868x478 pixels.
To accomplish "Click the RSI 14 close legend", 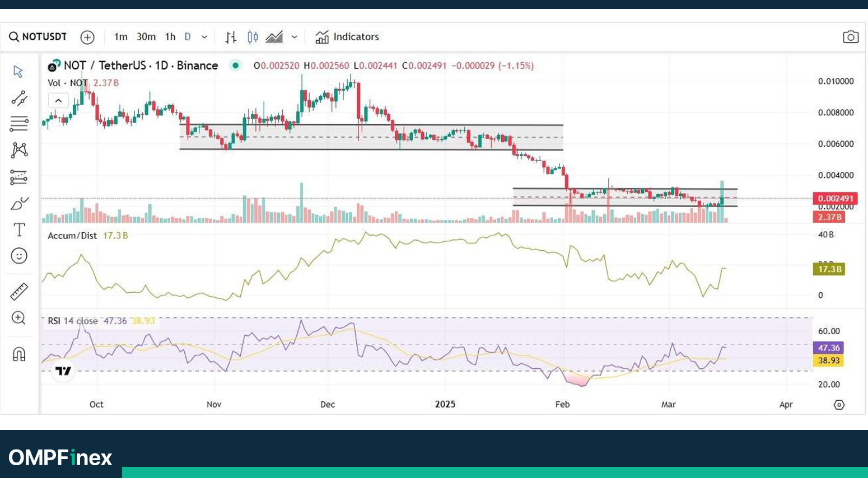I will pyautogui.click(x=72, y=321).
